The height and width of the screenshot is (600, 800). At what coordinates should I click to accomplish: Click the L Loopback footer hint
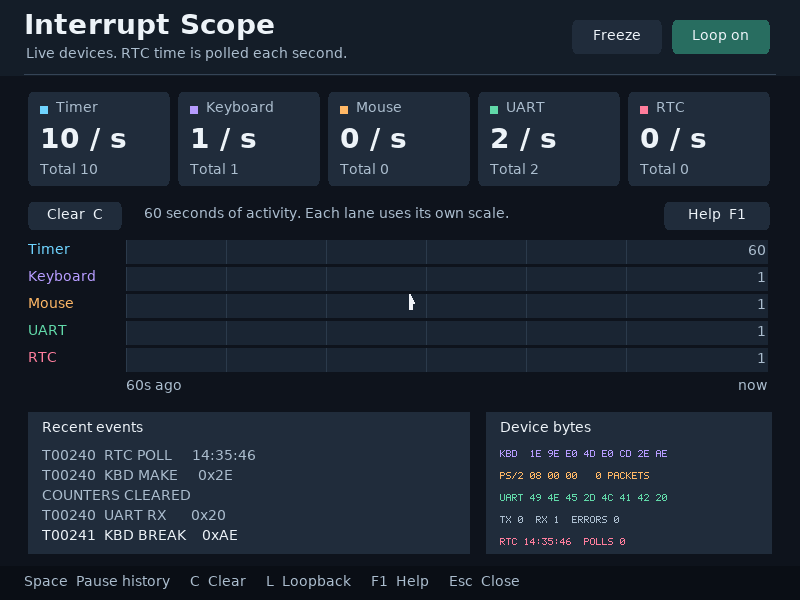[309, 582]
